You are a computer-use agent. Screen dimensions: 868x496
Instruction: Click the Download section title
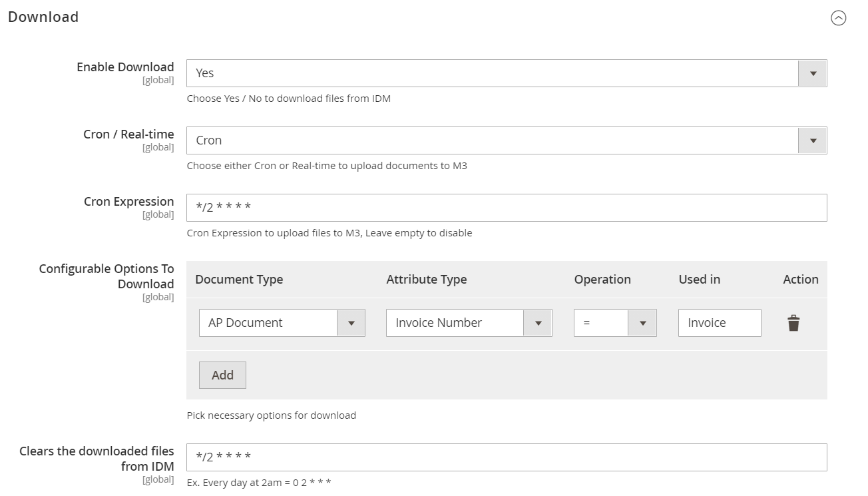(x=43, y=17)
